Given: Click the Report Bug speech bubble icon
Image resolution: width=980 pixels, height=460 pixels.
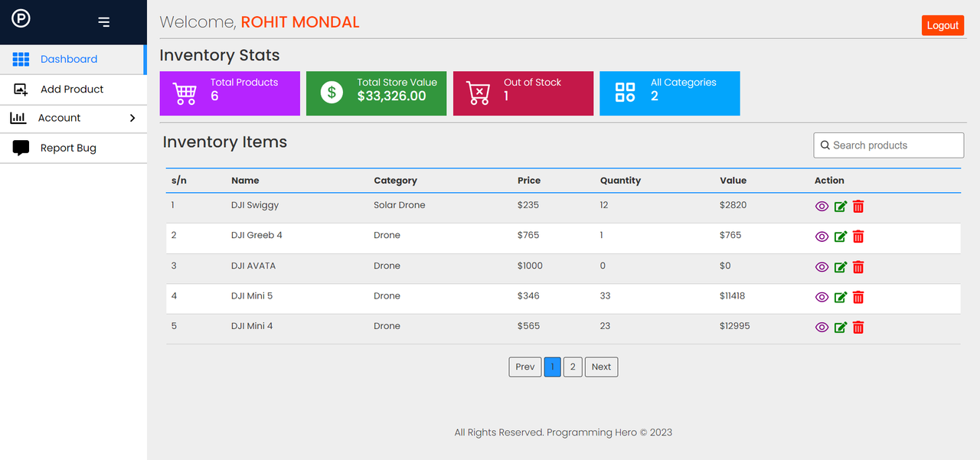Looking at the screenshot, I should coord(21,148).
